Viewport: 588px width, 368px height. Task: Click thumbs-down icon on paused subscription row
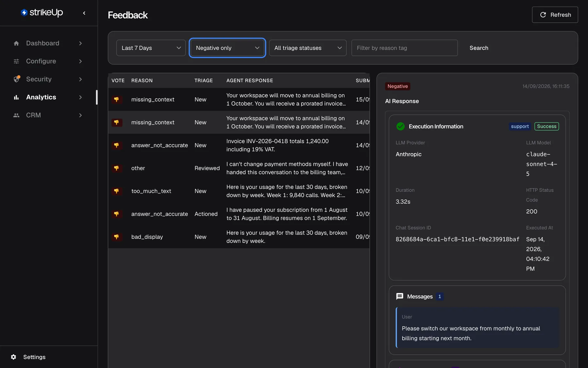[x=117, y=214]
